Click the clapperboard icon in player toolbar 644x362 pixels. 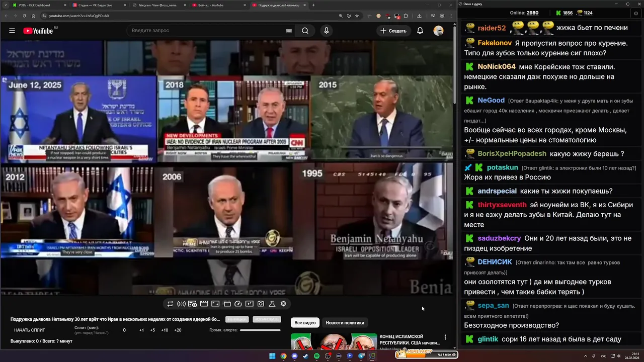click(204, 304)
